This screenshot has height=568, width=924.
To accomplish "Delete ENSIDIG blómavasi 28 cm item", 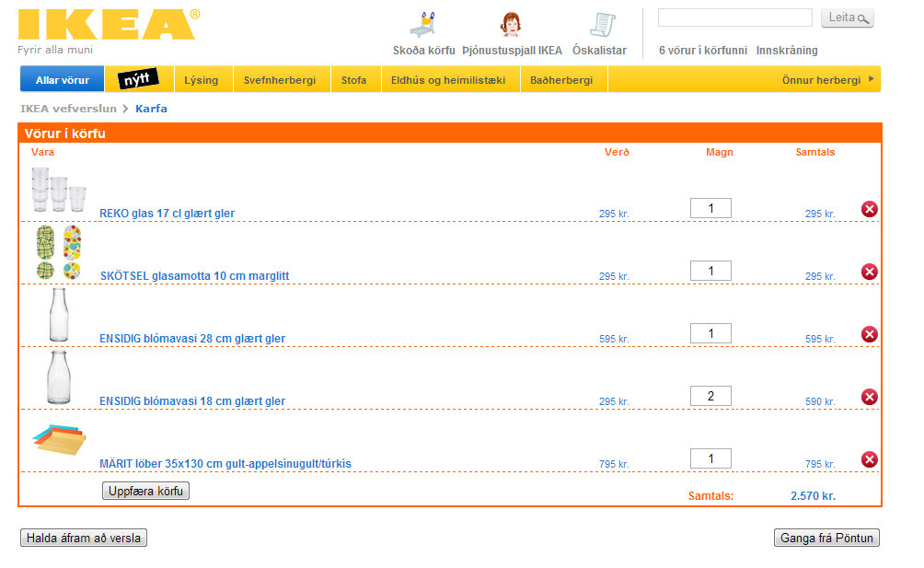I will point(869,334).
